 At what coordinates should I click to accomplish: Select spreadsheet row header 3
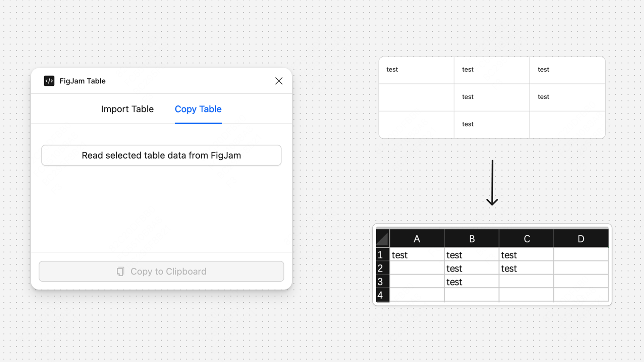382,282
